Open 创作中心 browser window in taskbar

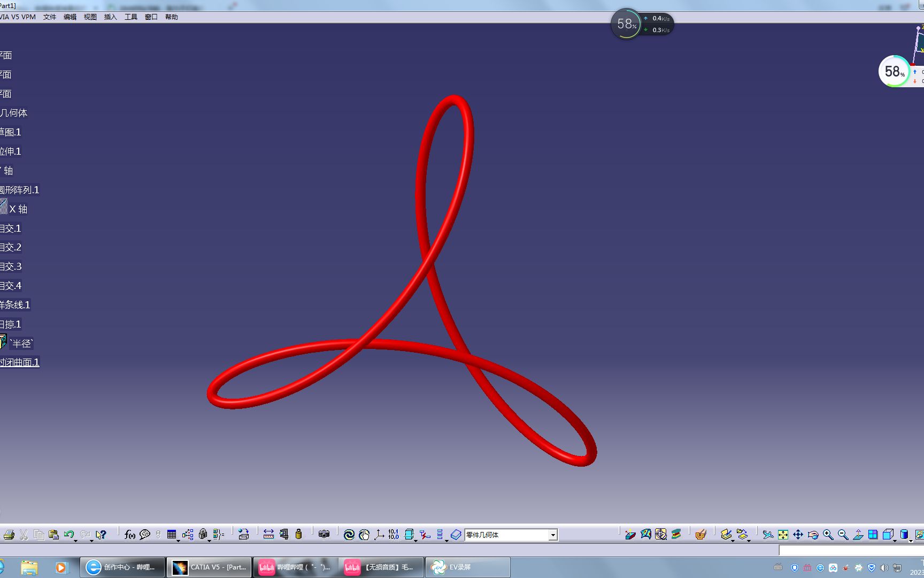point(122,567)
